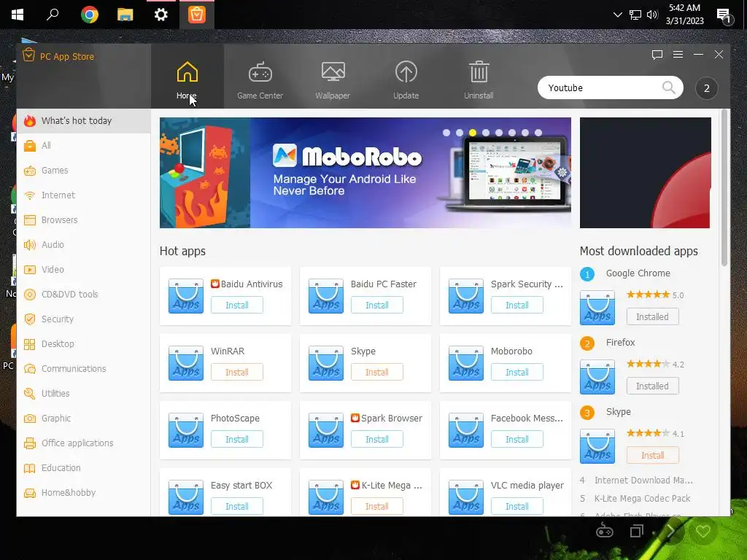The image size is (747, 560).
Task: Open K-Lite Mega Codec Pack list entry
Action: [x=642, y=499]
